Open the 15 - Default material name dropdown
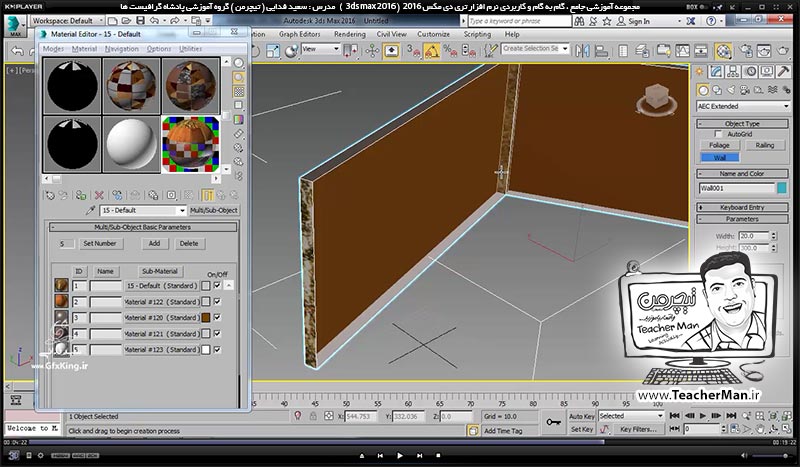 point(143,210)
